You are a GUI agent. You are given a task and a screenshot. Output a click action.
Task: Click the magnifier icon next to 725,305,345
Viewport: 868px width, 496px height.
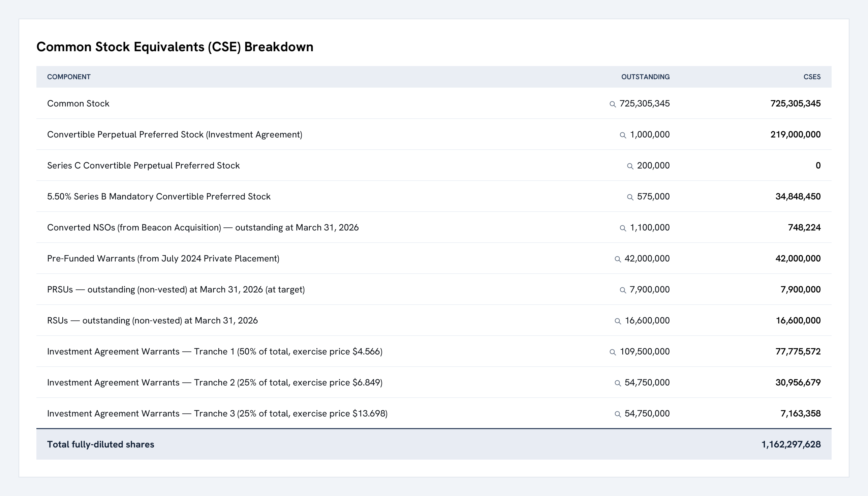613,104
